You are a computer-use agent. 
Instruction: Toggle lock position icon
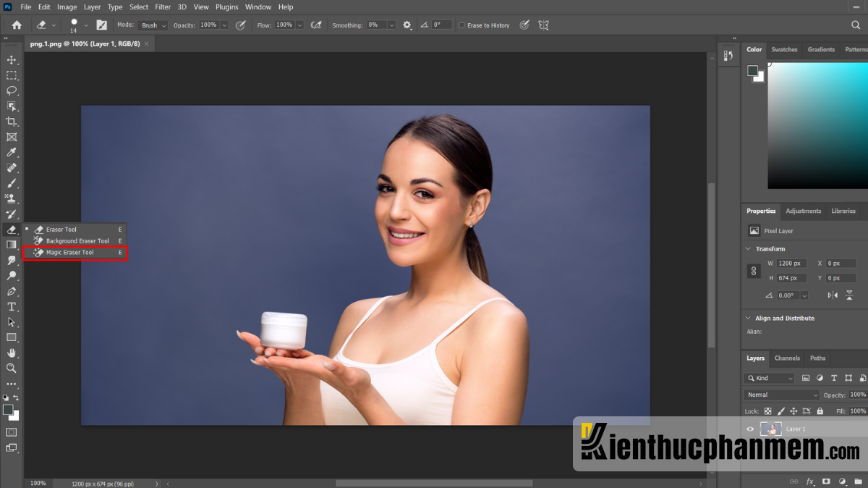[x=793, y=411]
